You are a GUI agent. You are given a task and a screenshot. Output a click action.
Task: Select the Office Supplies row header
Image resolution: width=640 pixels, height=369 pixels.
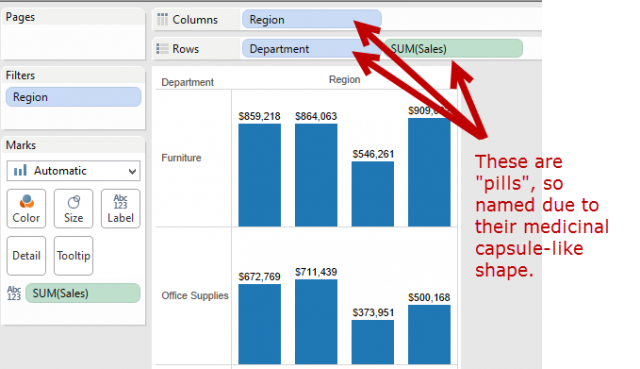[x=195, y=295]
